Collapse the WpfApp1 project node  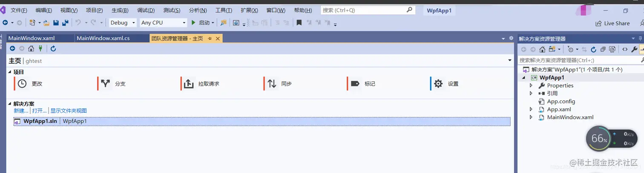point(524,78)
